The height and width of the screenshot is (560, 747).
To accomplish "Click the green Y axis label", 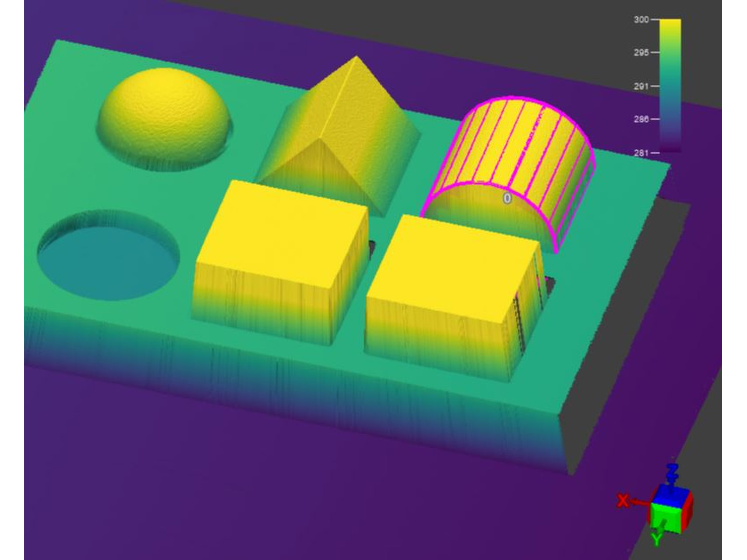I will (x=656, y=539).
